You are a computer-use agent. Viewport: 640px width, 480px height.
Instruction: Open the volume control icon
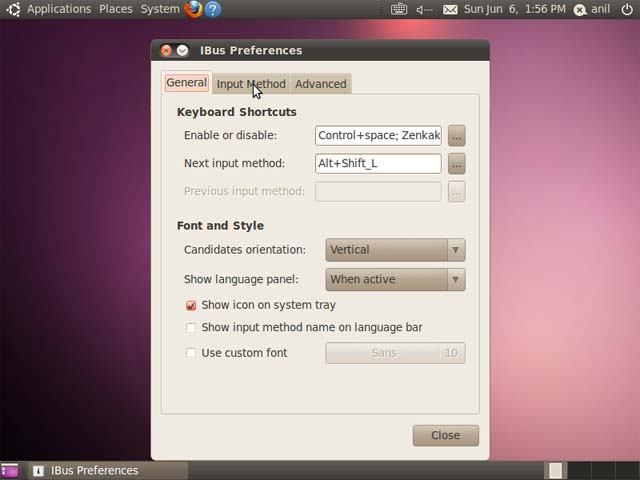pos(424,9)
